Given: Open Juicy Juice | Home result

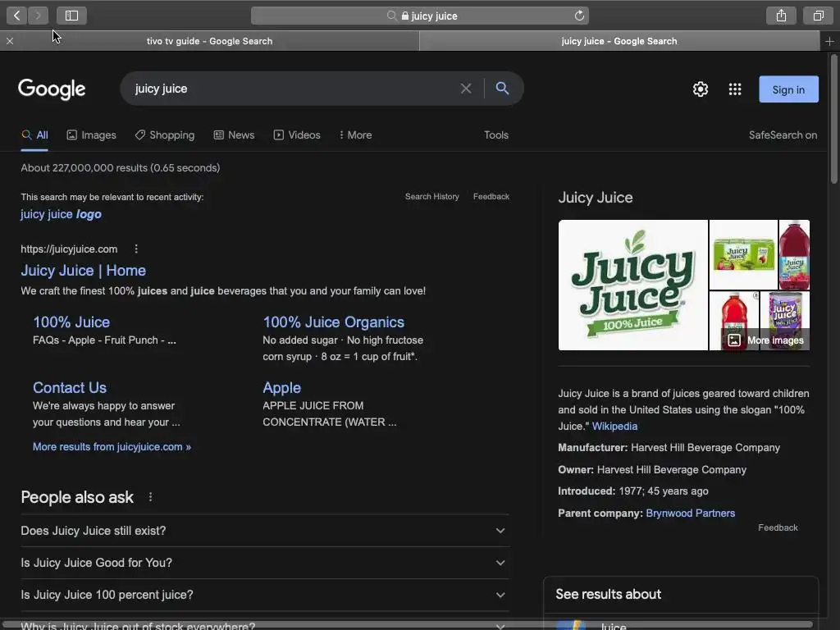Looking at the screenshot, I should pyautogui.click(x=83, y=271).
